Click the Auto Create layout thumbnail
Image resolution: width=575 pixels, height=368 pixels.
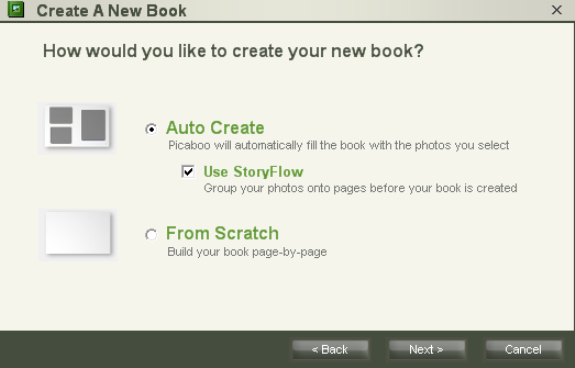pyautogui.click(x=77, y=129)
